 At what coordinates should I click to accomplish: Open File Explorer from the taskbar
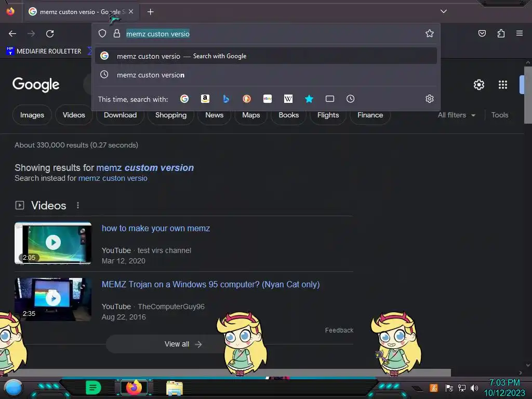(x=175, y=388)
